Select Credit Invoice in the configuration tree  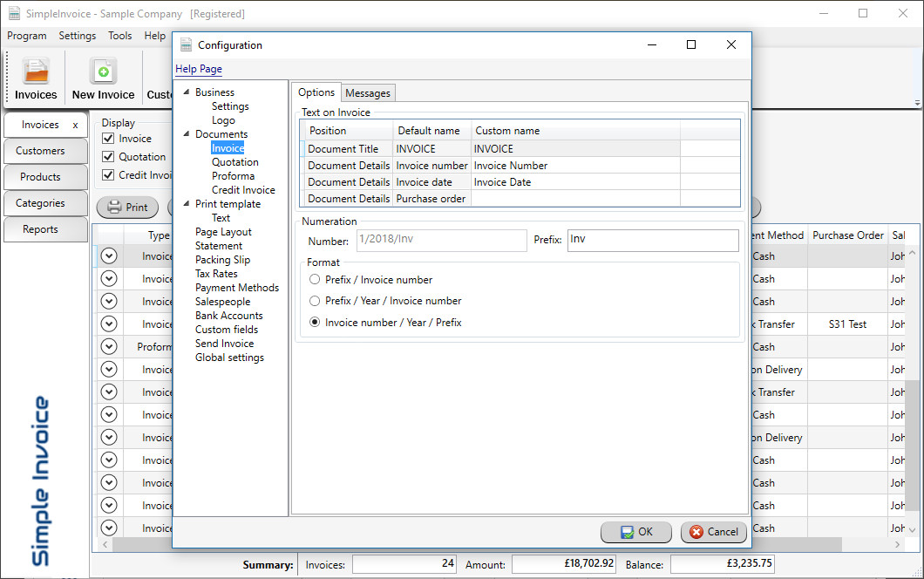coord(243,190)
